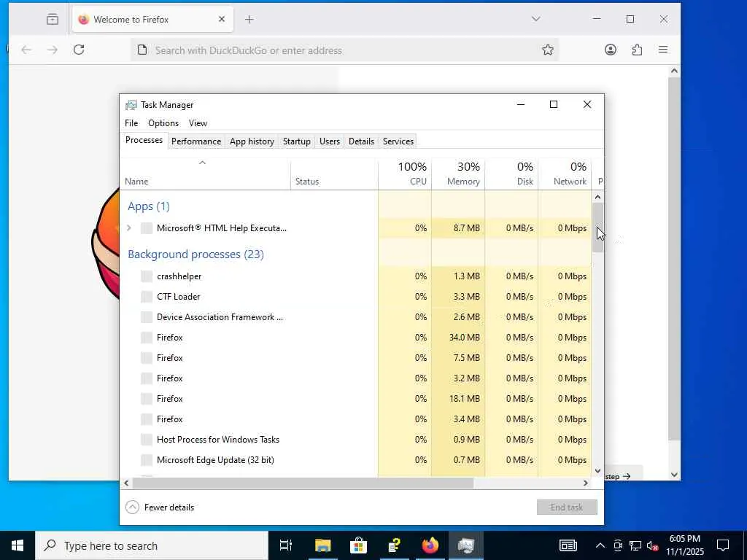Click Firefox forward navigation arrow
This screenshot has height=560, width=747.
(x=53, y=50)
